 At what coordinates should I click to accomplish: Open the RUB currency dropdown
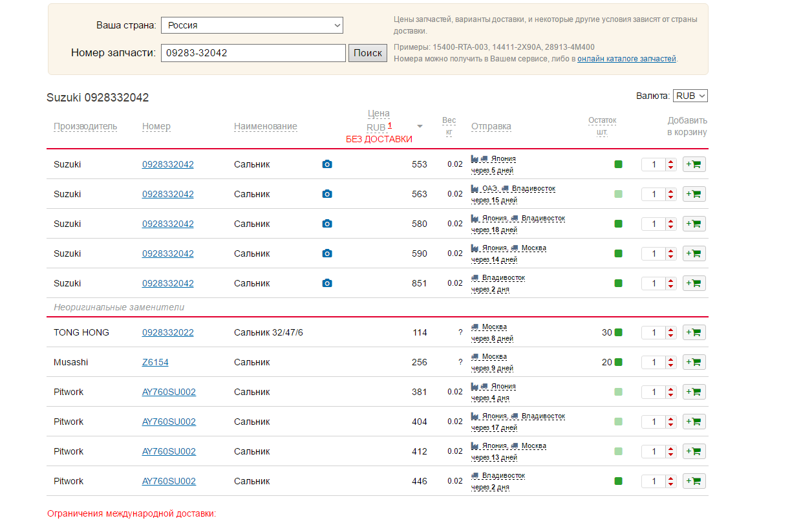tap(690, 96)
